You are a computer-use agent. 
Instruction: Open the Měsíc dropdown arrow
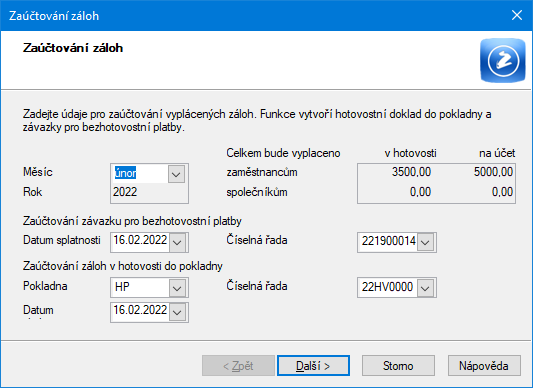(x=176, y=174)
